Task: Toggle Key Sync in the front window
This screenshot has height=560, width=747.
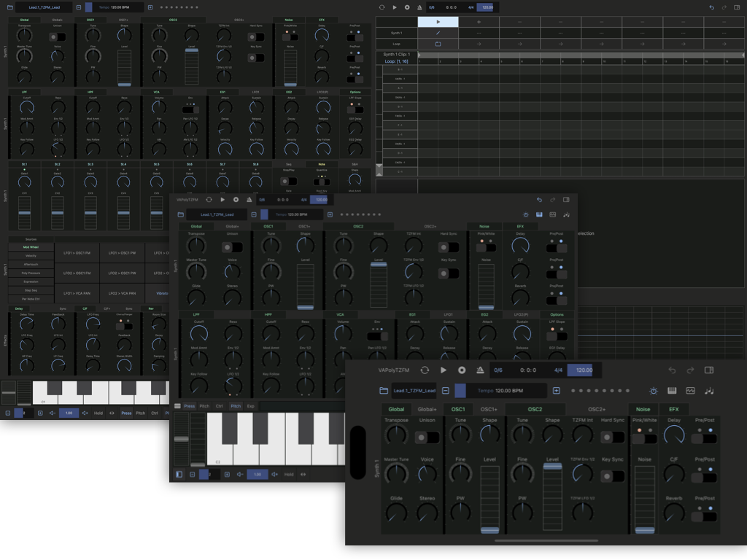Action: pyautogui.click(x=611, y=476)
